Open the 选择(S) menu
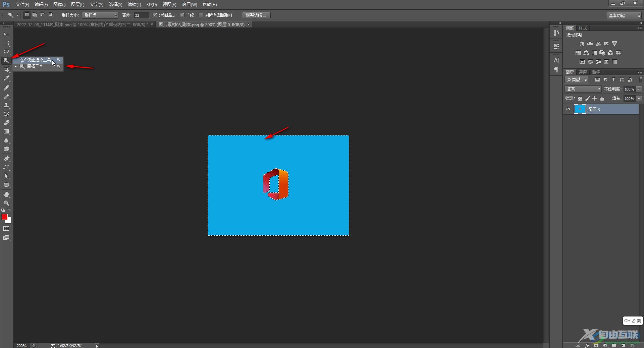The image size is (644, 348). [x=115, y=5]
